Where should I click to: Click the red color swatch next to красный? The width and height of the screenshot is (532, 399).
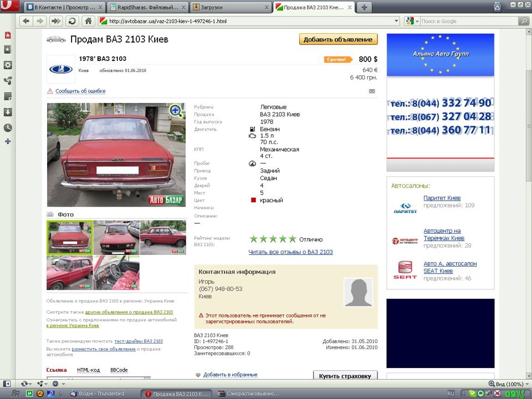click(253, 200)
